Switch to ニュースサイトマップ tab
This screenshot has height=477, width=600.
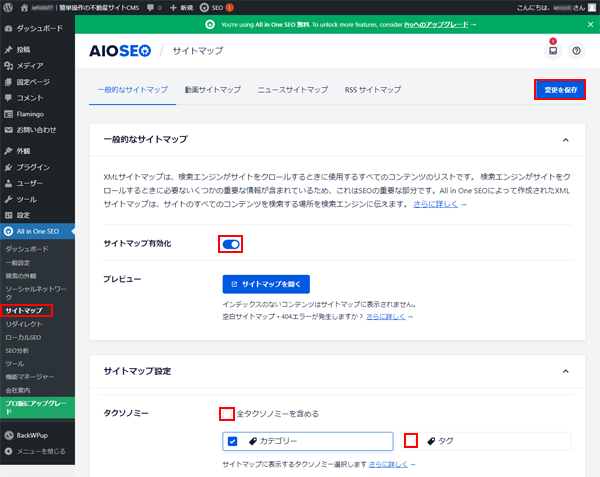click(x=293, y=90)
